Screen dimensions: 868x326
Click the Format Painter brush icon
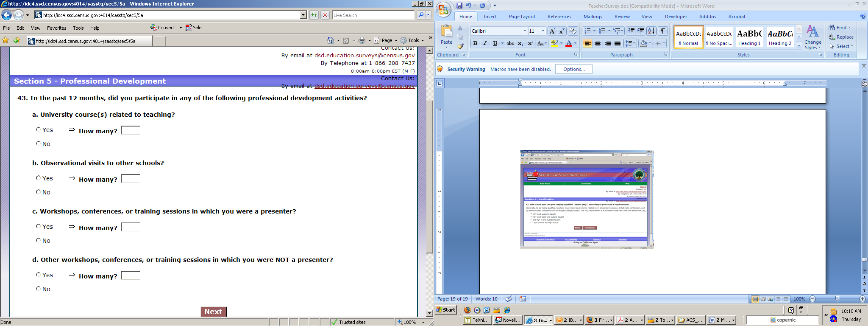click(x=460, y=46)
